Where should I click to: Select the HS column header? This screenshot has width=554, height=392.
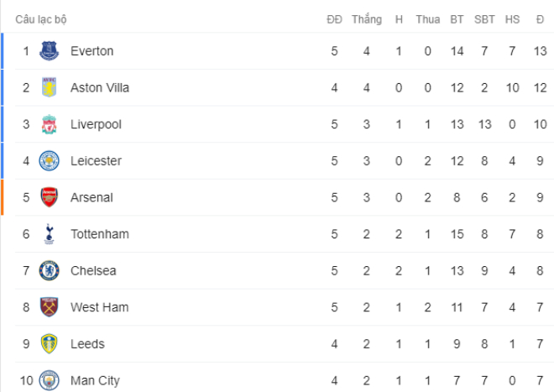(x=512, y=19)
